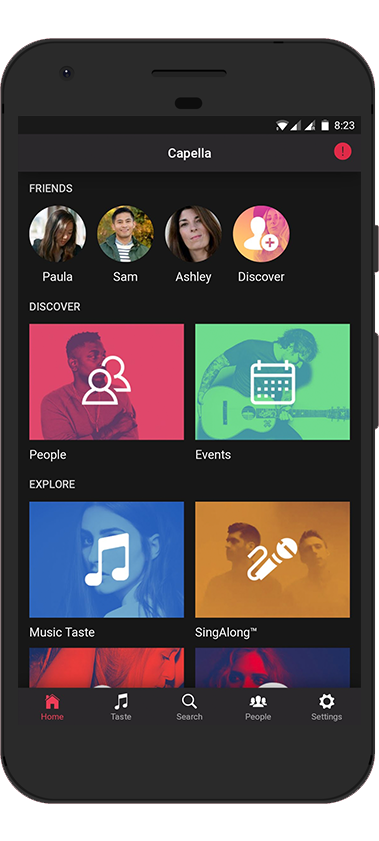Launch the SingAlong microphone tile
Image resolution: width=379 pixels, height=841 pixels.
pos(272,560)
